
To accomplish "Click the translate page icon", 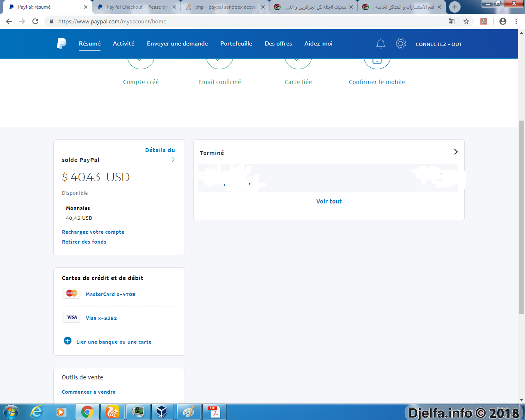I will click(x=452, y=21).
